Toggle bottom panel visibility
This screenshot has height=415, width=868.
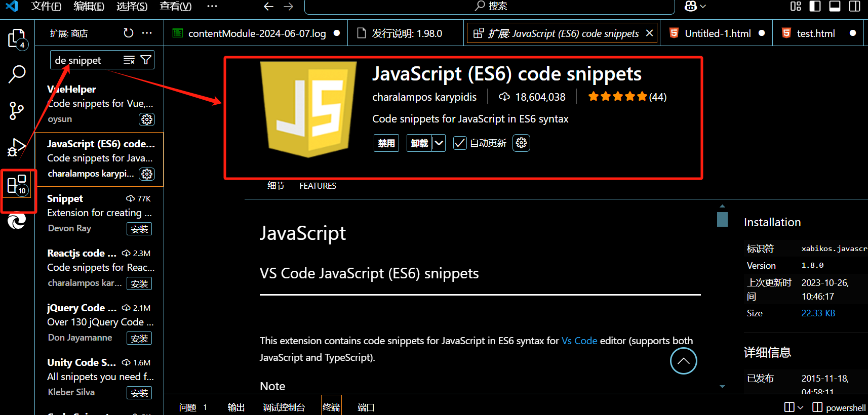[835, 6]
